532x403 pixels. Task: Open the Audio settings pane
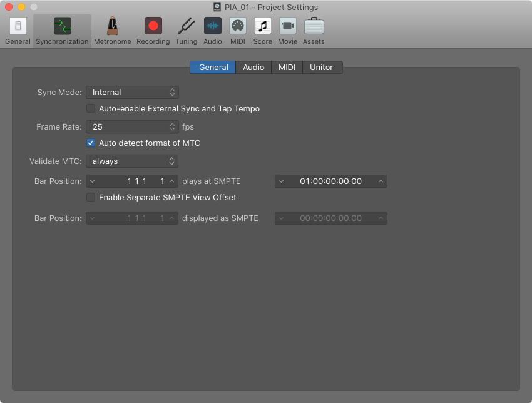pos(213,31)
